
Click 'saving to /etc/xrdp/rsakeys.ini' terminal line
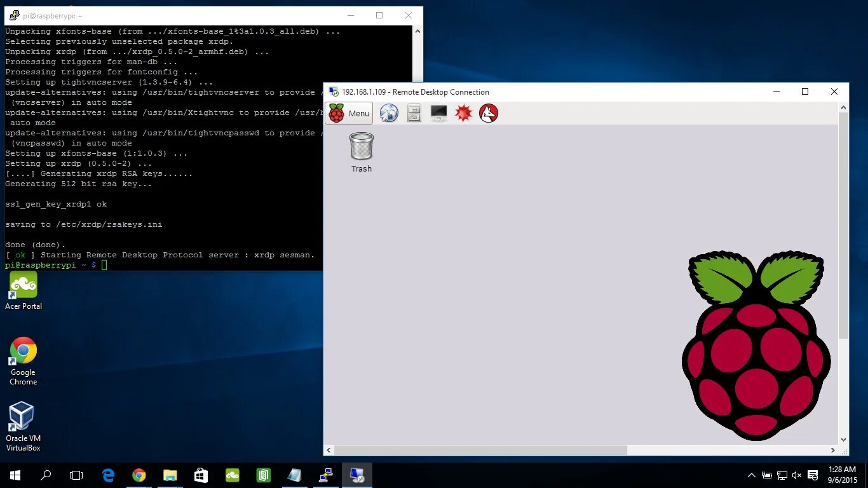[84, 224]
